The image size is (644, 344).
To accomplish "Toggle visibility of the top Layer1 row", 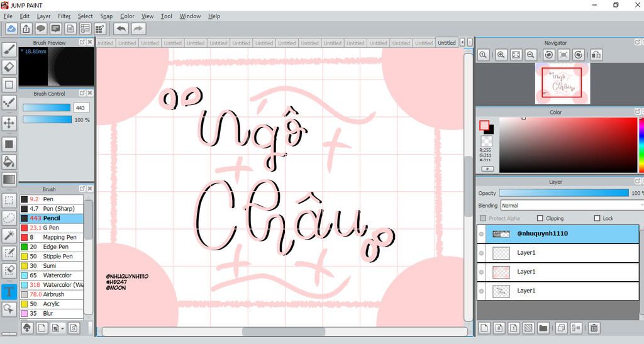I will coord(481,253).
